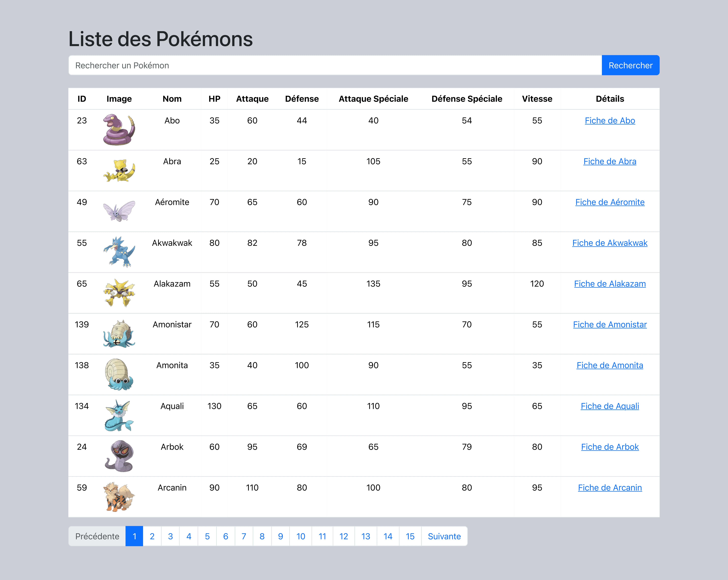
Task: Select the Aéromite moth picture
Action: pos(119,211)
